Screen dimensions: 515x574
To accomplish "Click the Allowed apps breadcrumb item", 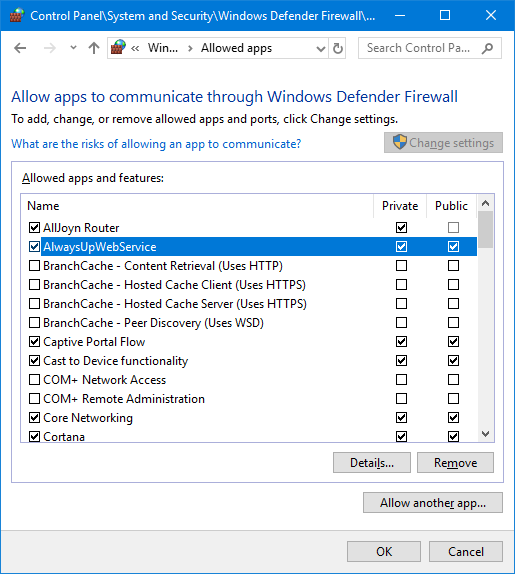I will [236, 48].
